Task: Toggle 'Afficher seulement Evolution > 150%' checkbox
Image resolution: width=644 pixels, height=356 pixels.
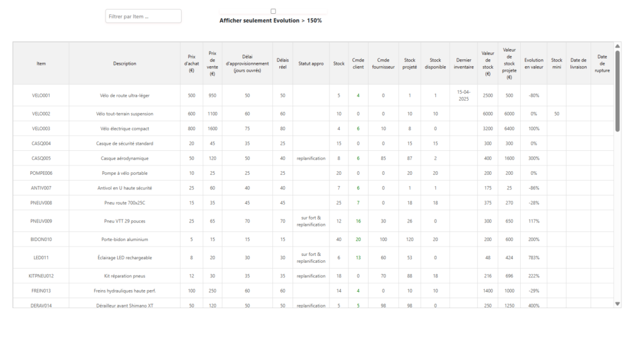Action: click(273, 11)
